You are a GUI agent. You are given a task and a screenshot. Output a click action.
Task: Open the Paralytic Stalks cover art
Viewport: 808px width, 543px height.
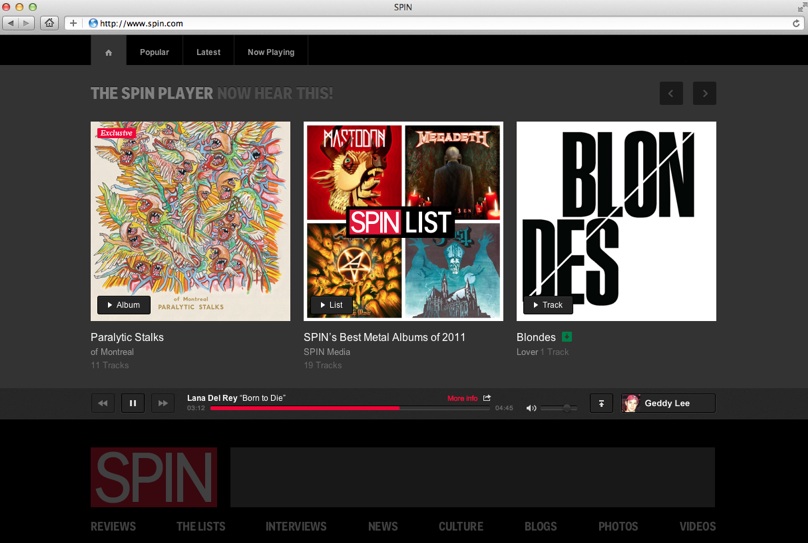tap(190, 221)
